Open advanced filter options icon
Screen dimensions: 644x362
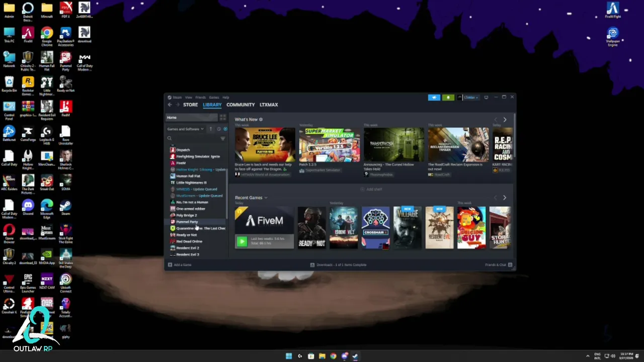pyautogui.click(x=223, y=138)
